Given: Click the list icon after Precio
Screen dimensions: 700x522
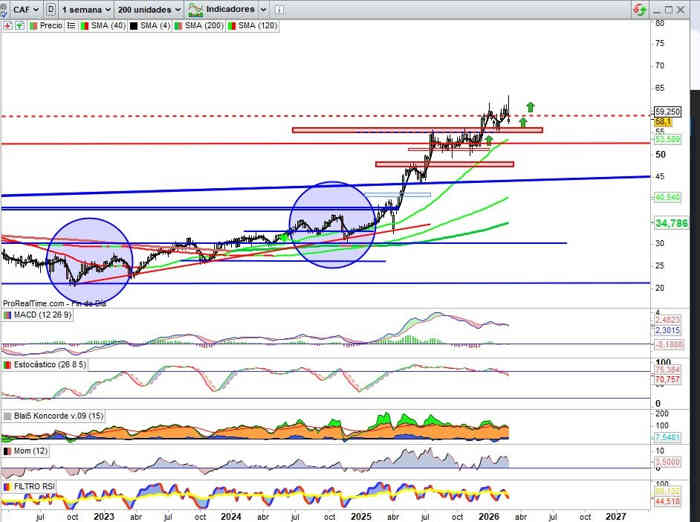Looking at the screenshot, I should click(69, 26).
